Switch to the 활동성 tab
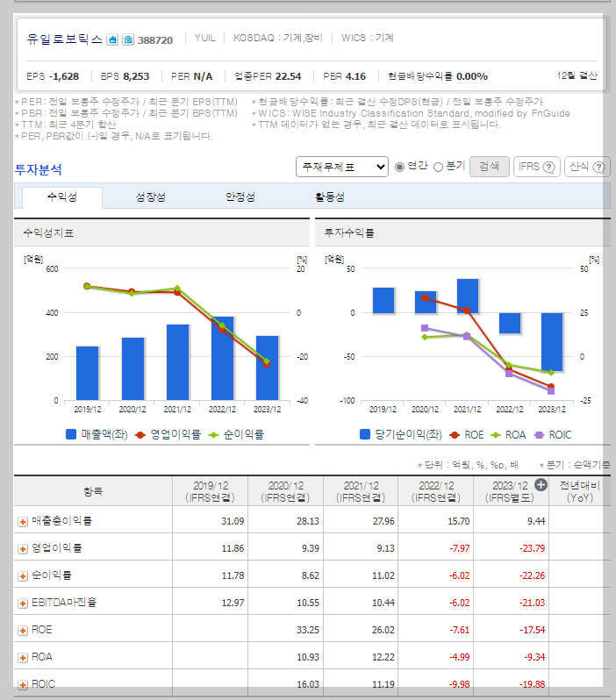 [330, 196]
